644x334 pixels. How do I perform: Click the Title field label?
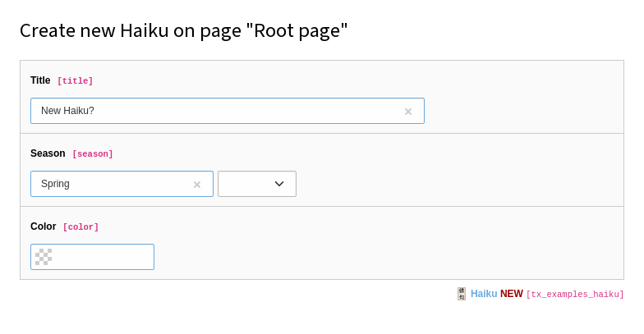pos(40,80)
